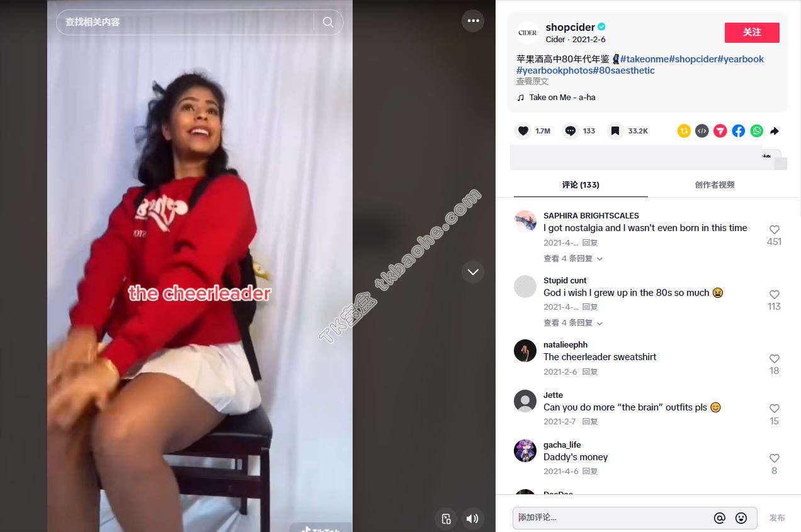Screen dimensions: 801x532
Task: Like natalieephh's cheerleader sweatshirt comment
Action: click(x=775, y=359)
